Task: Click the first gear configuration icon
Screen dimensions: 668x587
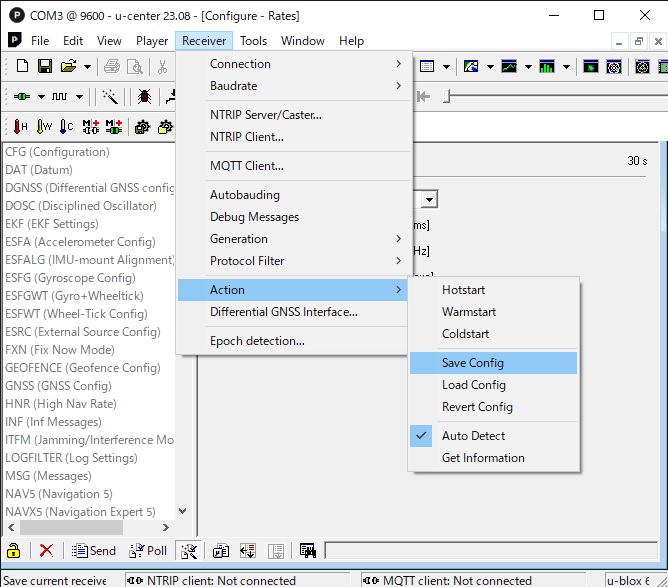Action: click(x=142, y=127)
